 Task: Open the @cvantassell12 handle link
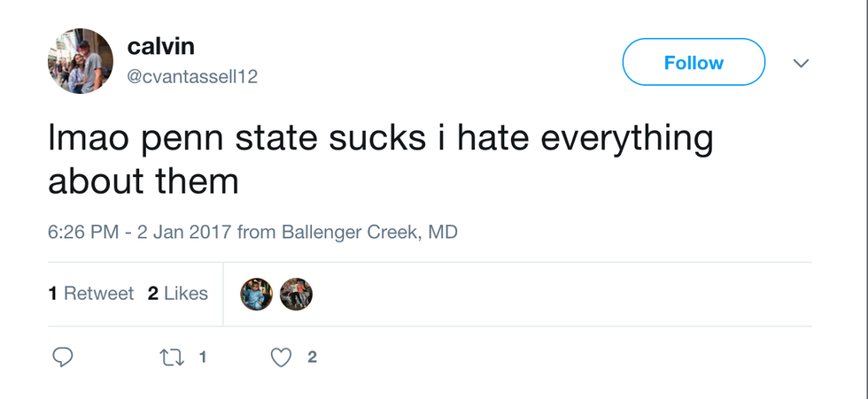[192, 77]
